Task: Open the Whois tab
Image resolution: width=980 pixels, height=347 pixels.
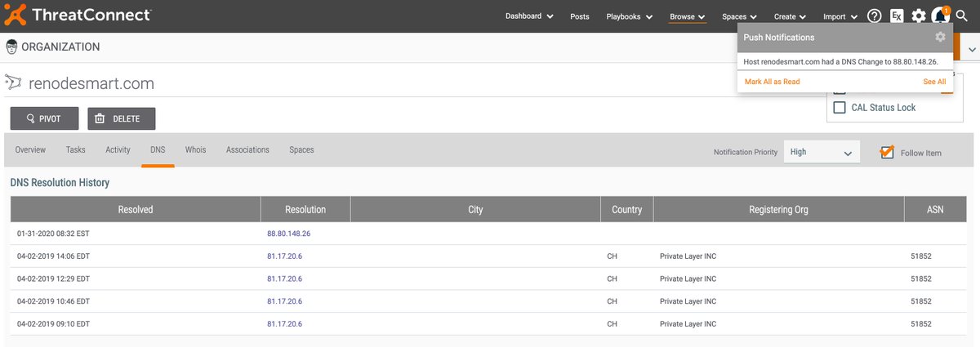Action: click(195, 150)
